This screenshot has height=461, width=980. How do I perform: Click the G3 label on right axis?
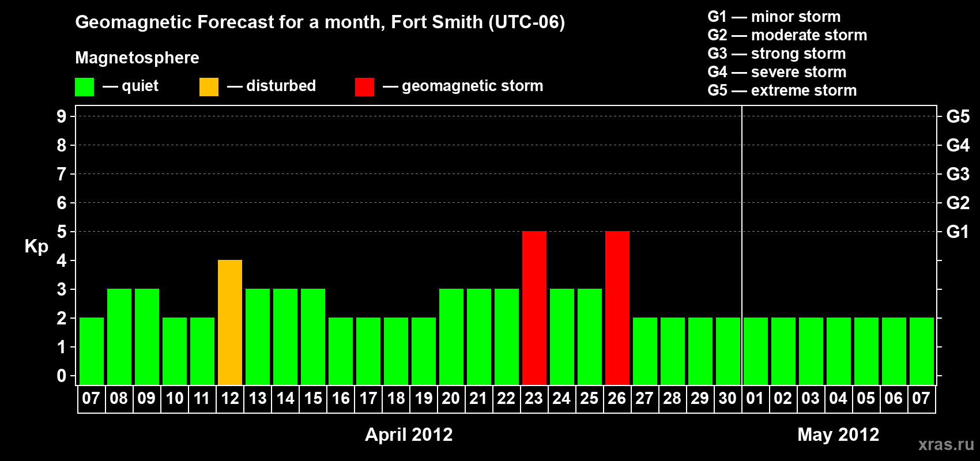[x=958, y=174]
